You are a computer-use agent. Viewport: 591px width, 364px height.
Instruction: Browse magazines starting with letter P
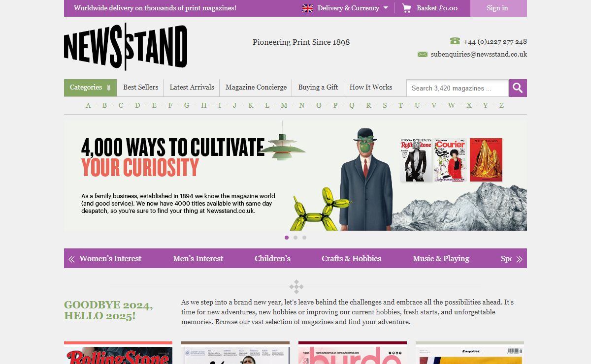coord(335,105)
